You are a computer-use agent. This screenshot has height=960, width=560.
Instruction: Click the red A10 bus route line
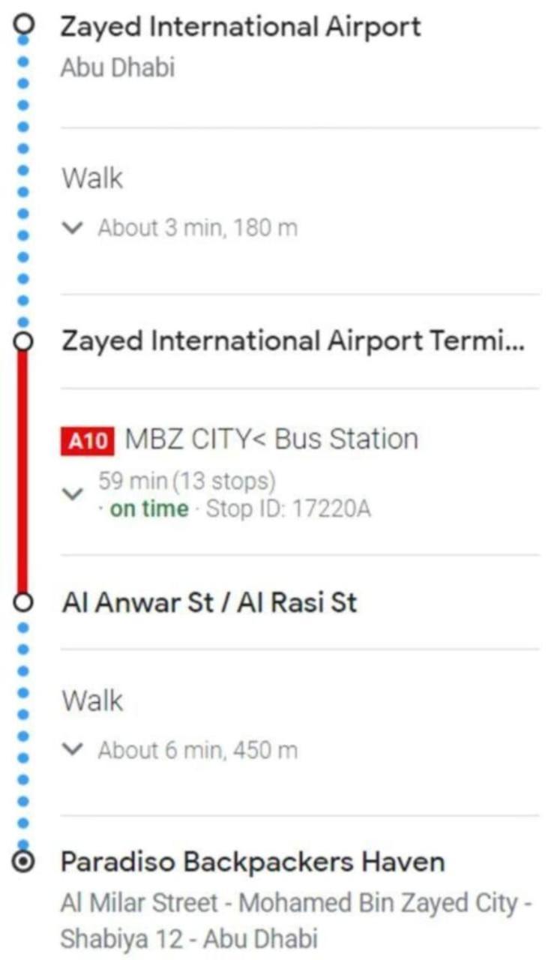click(24, 472)
